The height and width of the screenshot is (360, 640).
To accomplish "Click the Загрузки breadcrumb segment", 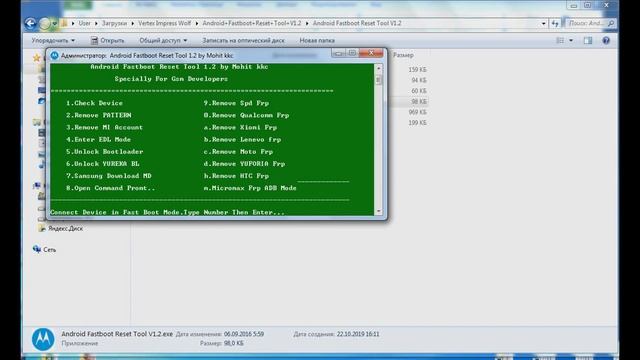I will 114,23.
